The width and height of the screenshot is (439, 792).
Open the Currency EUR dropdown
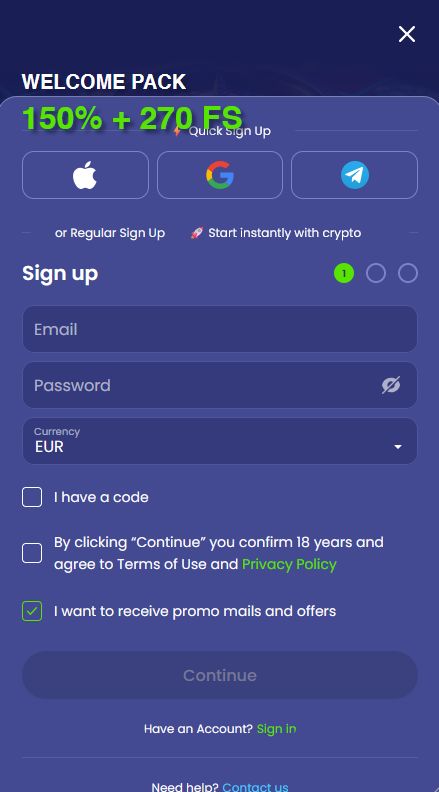click(220, 441)
